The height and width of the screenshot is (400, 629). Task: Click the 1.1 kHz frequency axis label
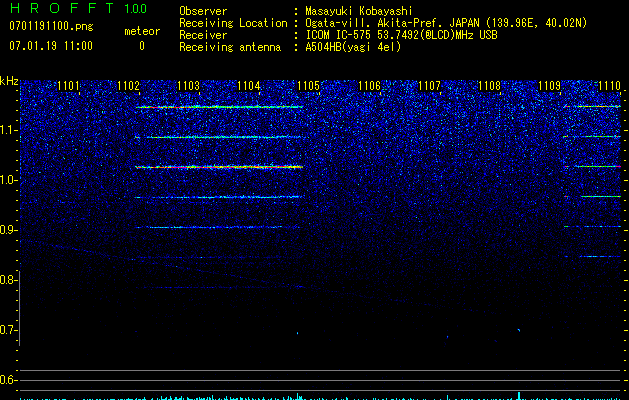click(x=8, y=130)
